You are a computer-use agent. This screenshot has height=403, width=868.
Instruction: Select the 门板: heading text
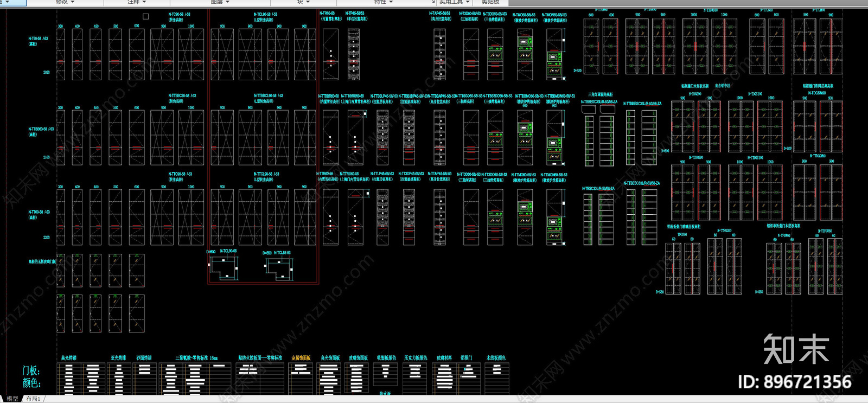[31, 370]
